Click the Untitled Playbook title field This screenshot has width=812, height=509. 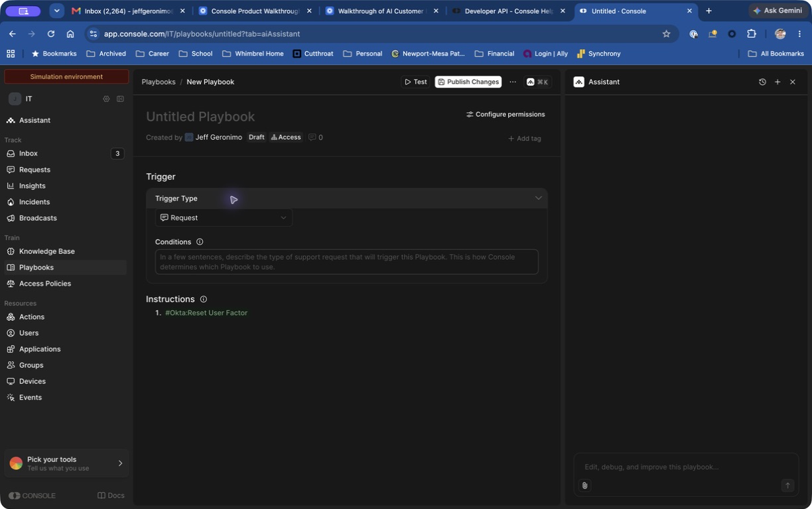pos(200,117)
